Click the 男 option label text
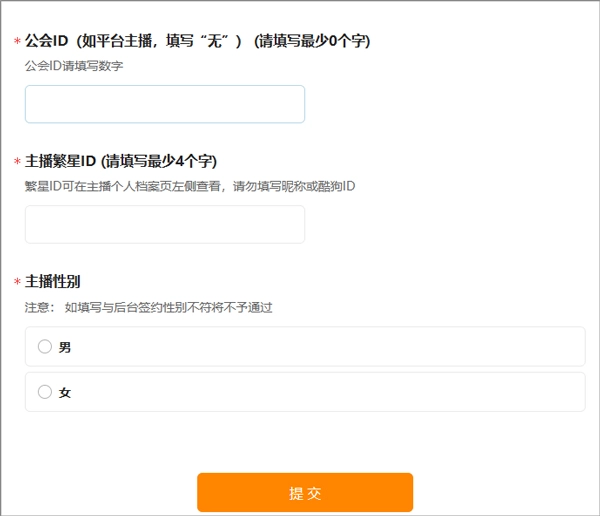This screenshot has height=516, width=600. click(65, 348)
